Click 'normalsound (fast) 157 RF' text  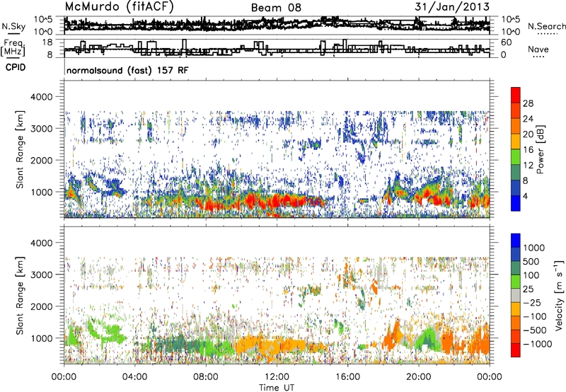tap(127, 70)
